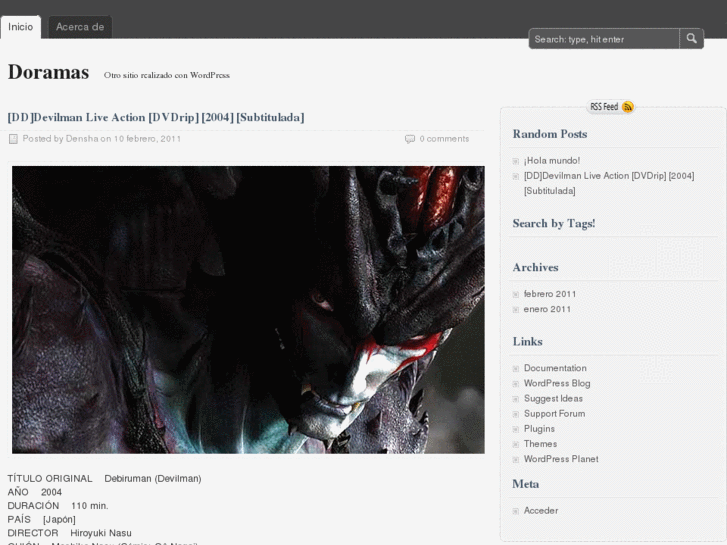The image size is (727, 545).
Task: Open the Devilman Live Action post title
Action: (x=156, y=117)
